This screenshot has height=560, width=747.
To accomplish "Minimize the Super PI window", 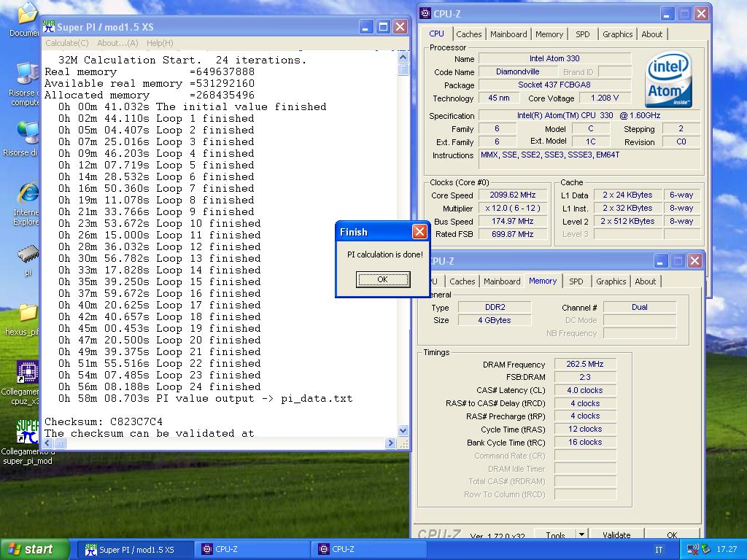I will pyautogui.click(x=365, y=27).
